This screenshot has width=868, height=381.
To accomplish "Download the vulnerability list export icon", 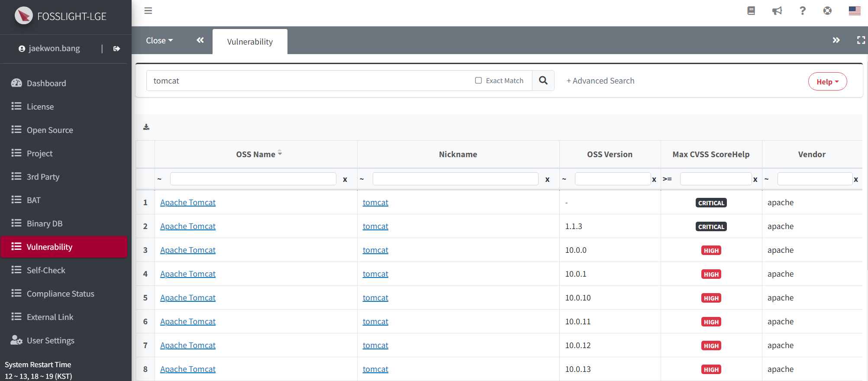I will coord(146,127).
